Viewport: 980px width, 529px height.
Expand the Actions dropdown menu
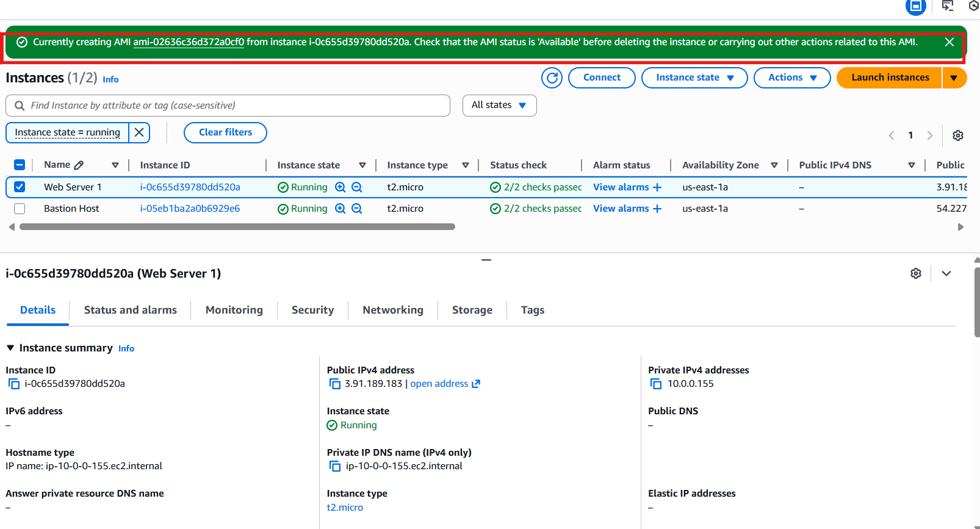coord(791,78)
